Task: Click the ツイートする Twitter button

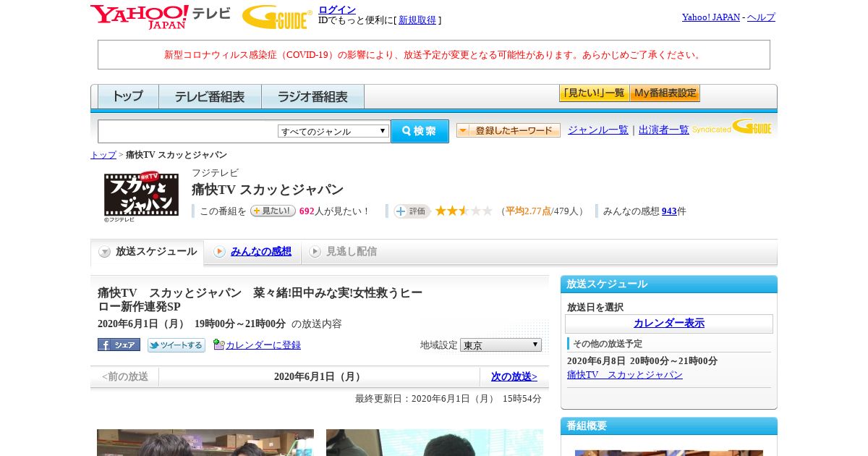Action: coord(176,345)
